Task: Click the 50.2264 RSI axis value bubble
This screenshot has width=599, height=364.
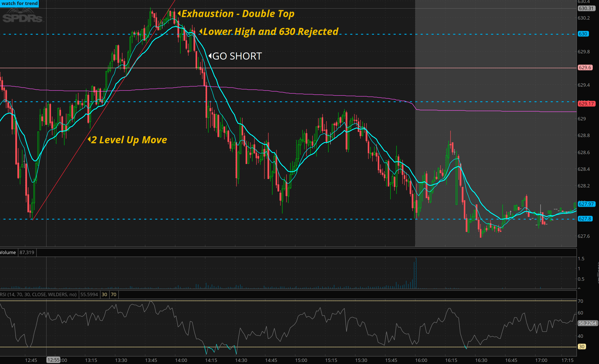Action: point(587,323)
